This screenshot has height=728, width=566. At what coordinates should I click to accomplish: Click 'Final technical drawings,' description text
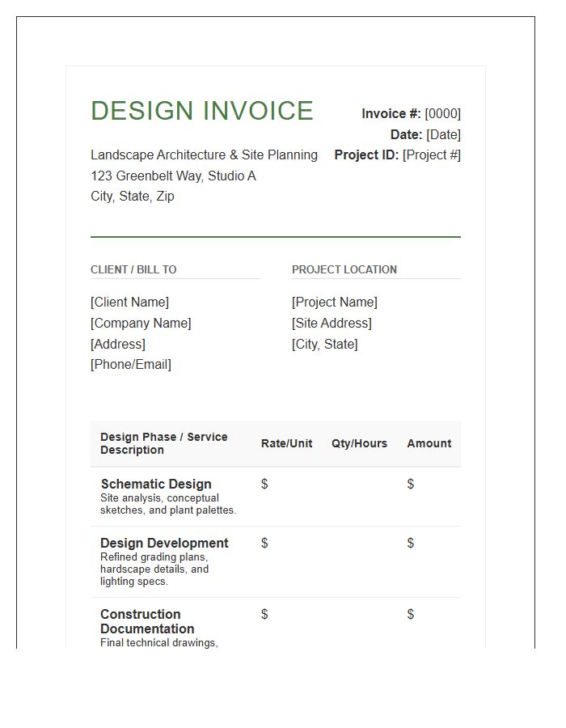(x=159, y=643)
